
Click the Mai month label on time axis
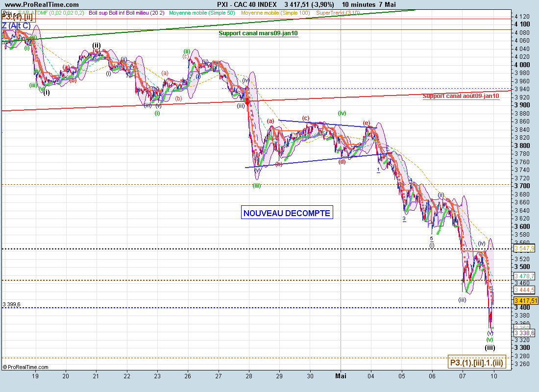tap(341, 376)
